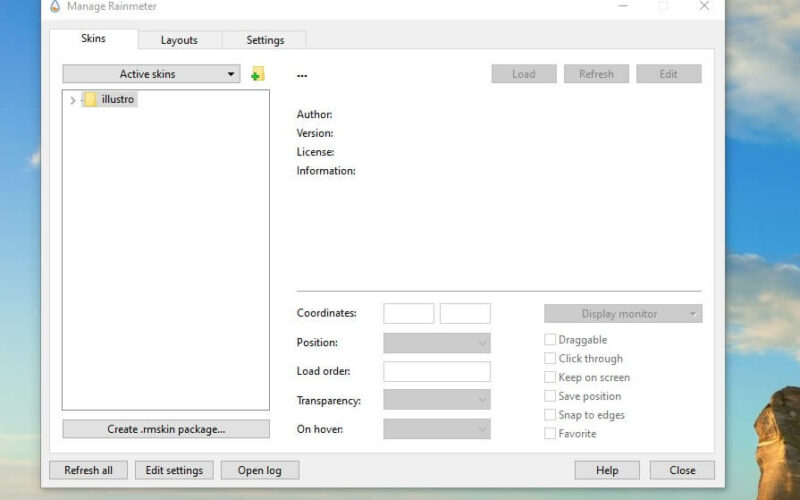
Task: Click the bottom Close button
Action: tap(682, 470)
